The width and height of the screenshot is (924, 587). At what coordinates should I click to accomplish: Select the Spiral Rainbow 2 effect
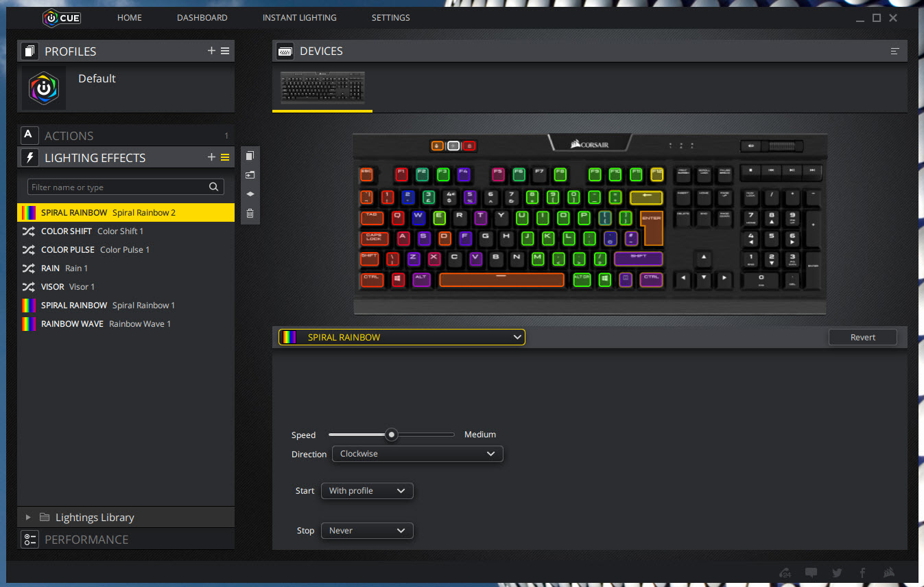[126, 213]
